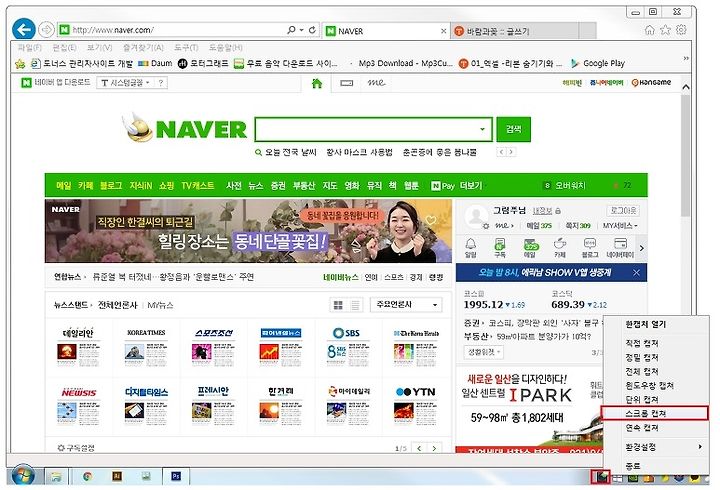
Task: Go to next newsstand page arrow
Action: coord(434,448)
